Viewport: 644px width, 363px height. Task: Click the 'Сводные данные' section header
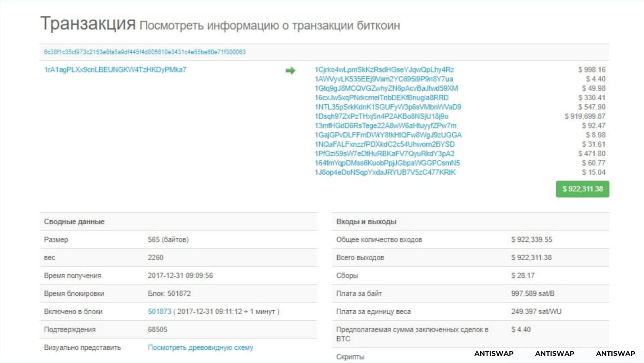[74, 222]
